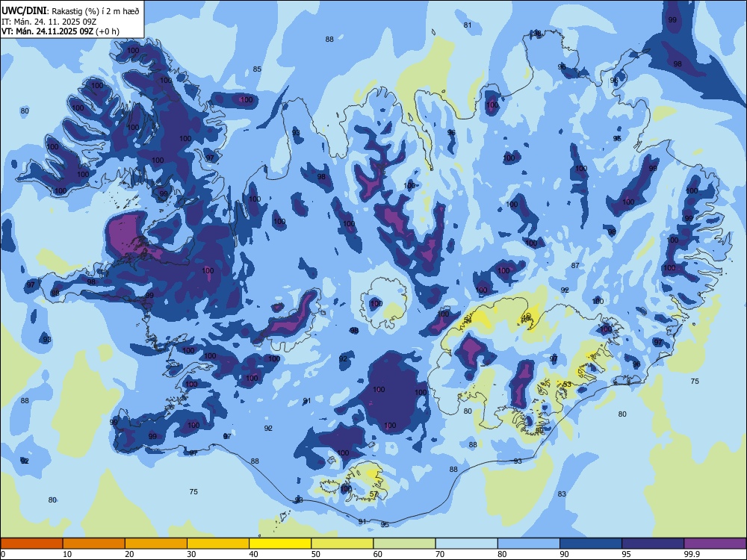Screen dimensions: 747x560
Task: Choose the light blue 80–90 legend swatch
Action: (529, 544)
